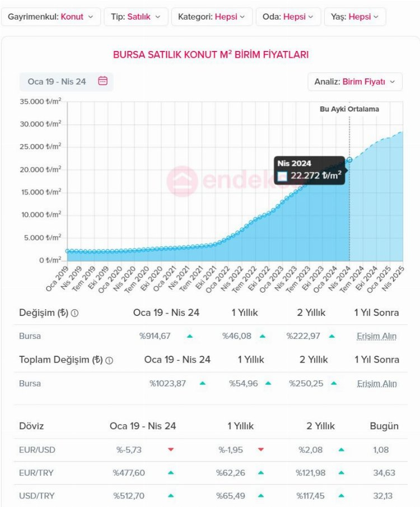The width and height of the screenshot is (420, 507).
Task: Click the up arrow beside %250,25
Action: point(334,384)
